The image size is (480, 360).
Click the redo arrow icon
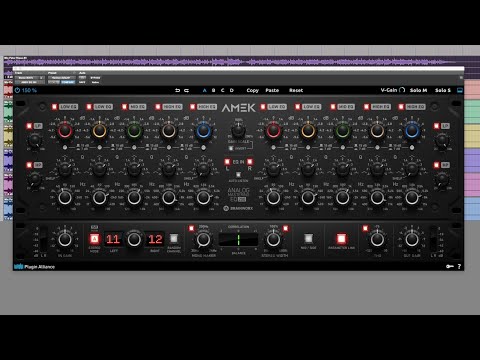tap(186, 90)
